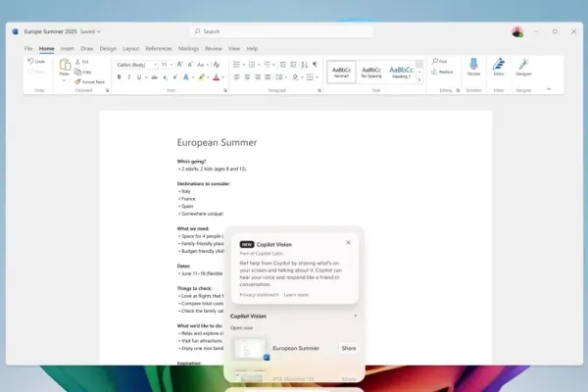The width and height of the screenshot is (588, 392).
Task: Click the Sort A-Z icon
Action: pos(305,65)
